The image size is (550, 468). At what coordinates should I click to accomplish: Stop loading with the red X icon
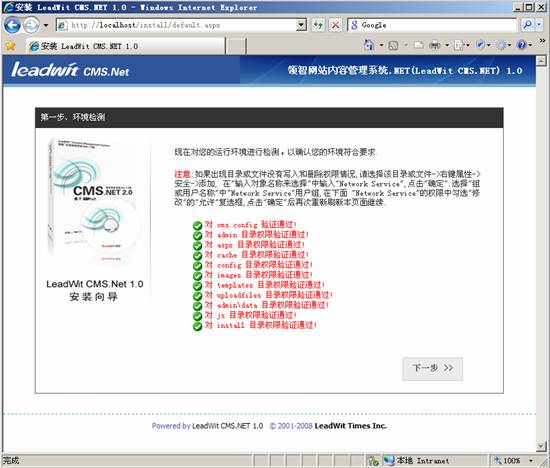click(x=335, y=25)
